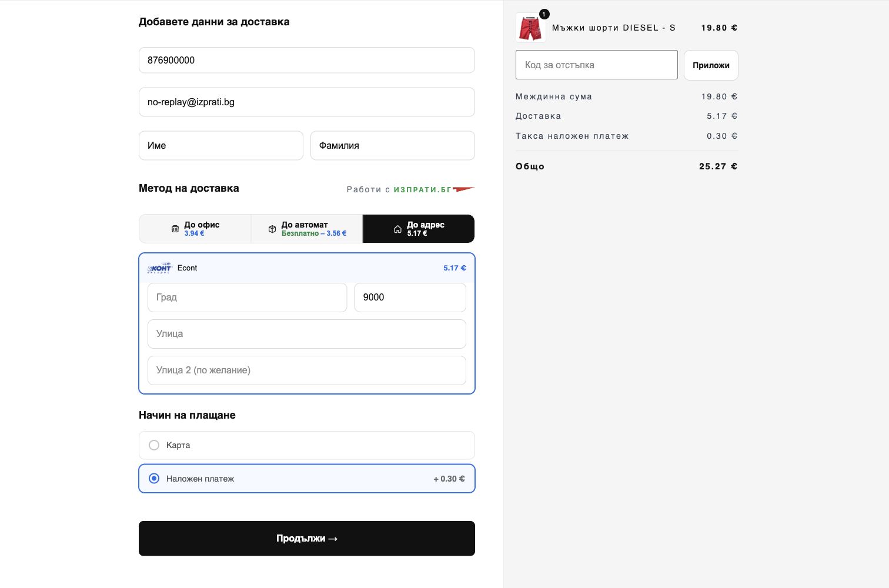Click the Код за отстъпка field
This screenshot has height=588, width=889.
click(x=597, y=65)
